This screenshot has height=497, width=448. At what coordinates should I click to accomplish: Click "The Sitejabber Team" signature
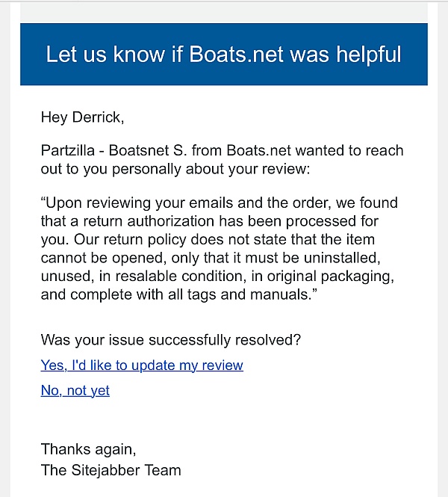[111, 470]
